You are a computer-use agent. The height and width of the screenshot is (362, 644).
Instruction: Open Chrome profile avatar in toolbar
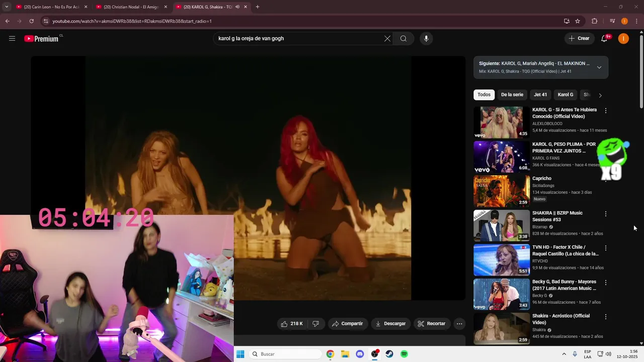tap(624, 21)
